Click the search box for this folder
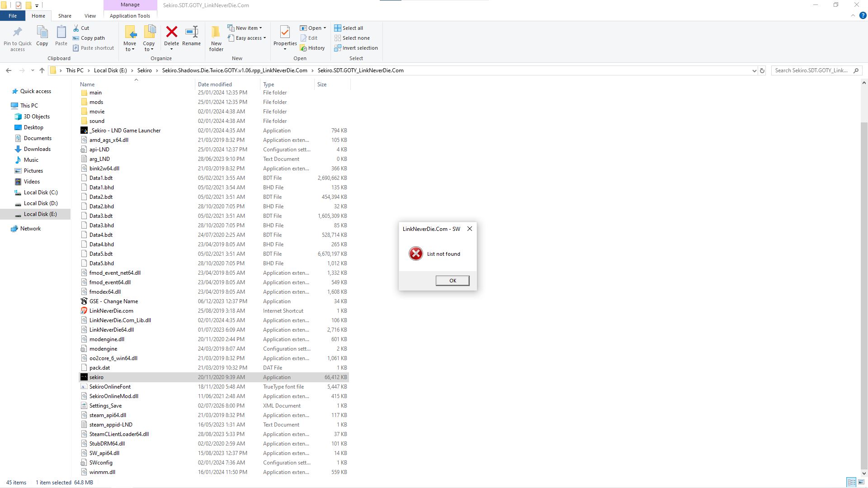The height and width of the screenshot is (488, 868). point(817,70)
